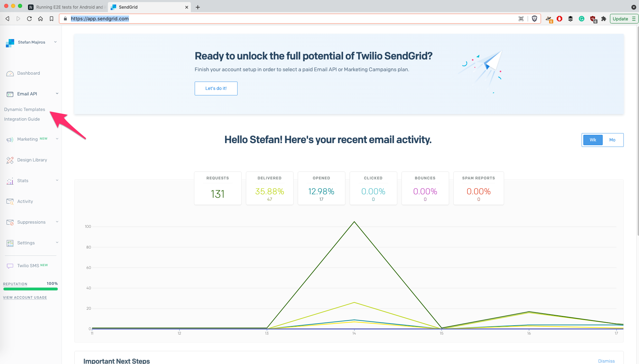
Task: Click the Design Library icon
Action: pos(10,160)
